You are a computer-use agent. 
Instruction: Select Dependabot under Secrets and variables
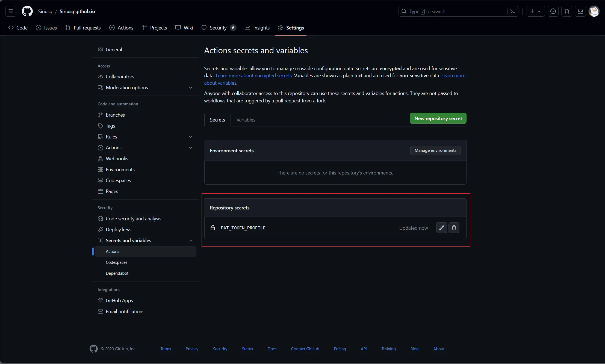(x=117, y=273)
